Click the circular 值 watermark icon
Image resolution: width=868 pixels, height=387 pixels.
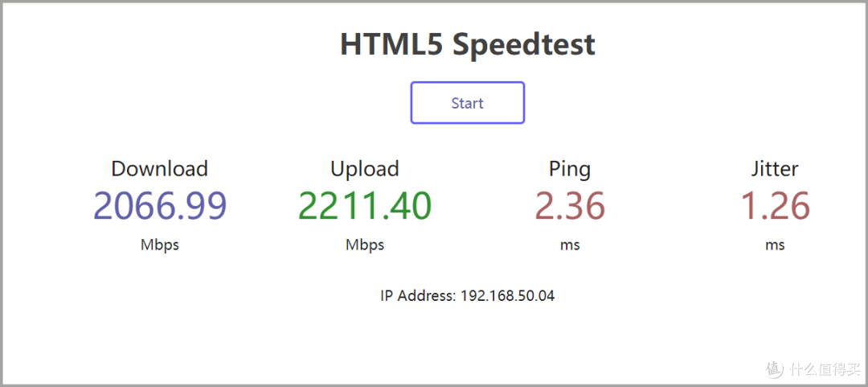[x=775, y=368]
